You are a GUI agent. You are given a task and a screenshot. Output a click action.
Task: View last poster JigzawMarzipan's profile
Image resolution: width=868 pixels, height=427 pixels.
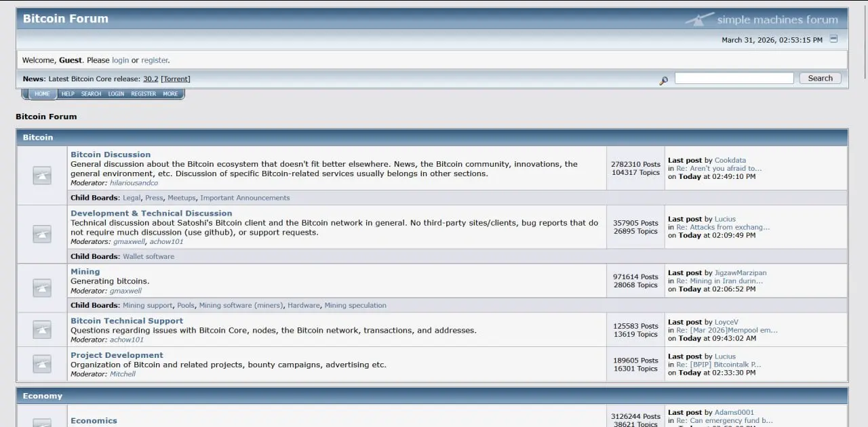pos(741,273)
